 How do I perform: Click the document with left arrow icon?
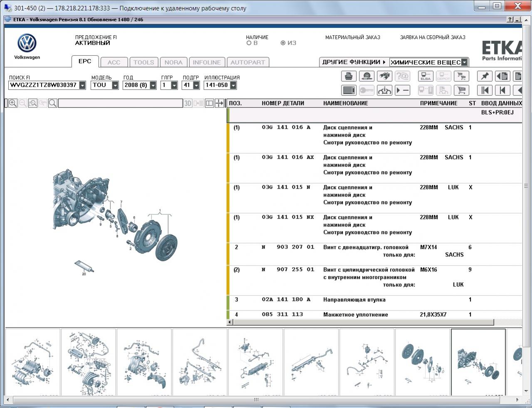click(502, 76)
